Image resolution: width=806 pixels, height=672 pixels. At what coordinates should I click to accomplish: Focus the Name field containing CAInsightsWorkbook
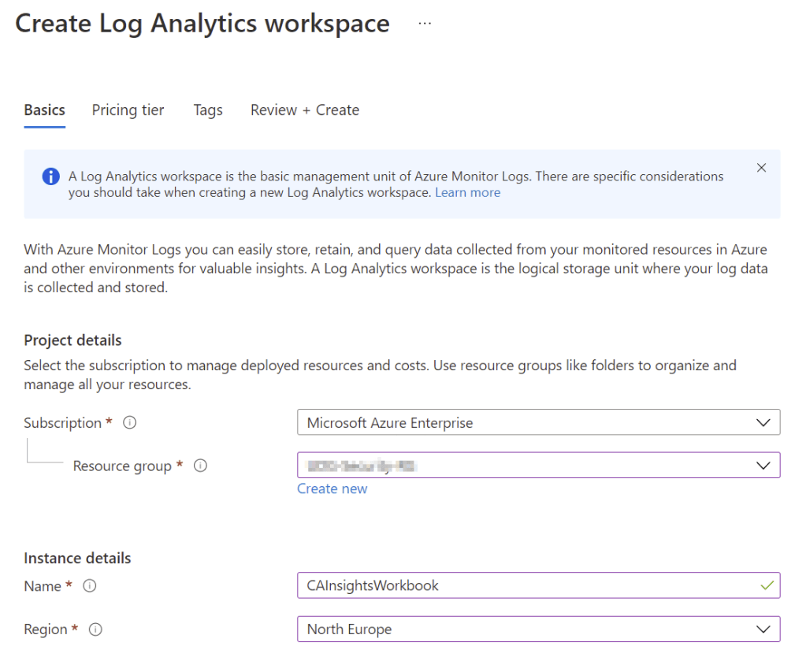pyautogui.click(x=520, y=585)
